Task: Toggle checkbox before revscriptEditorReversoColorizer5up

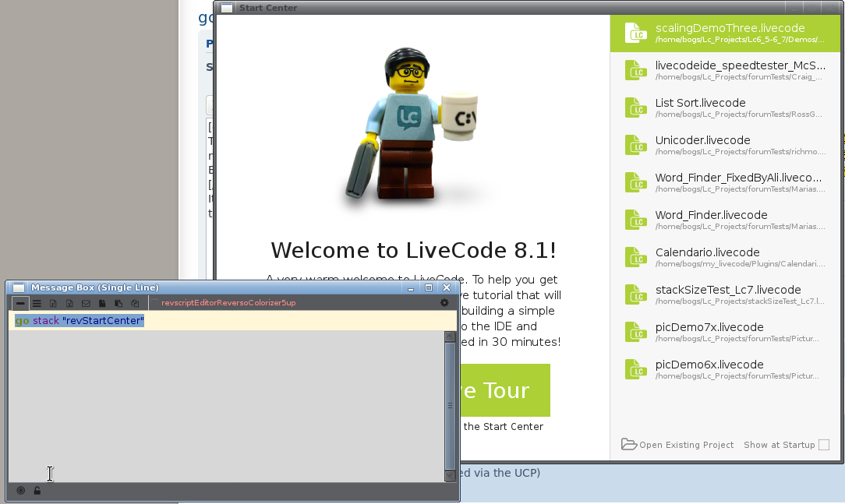Action: pos(154,302)
